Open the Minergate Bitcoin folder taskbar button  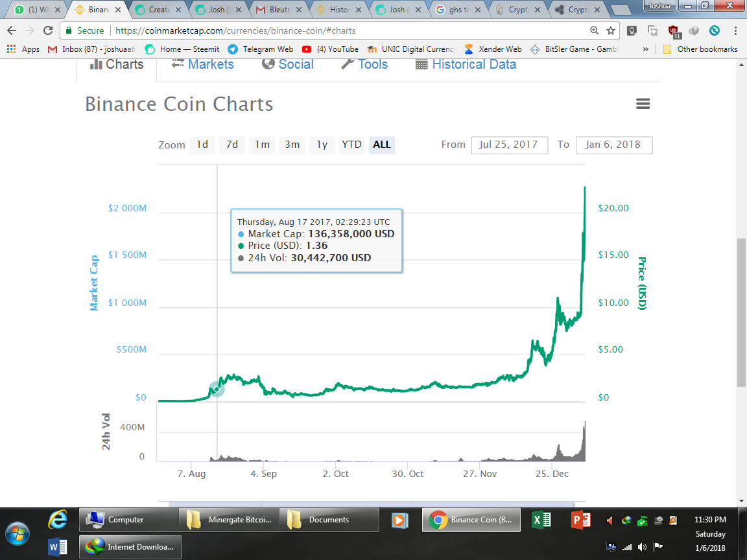click(x=229, y=520)
